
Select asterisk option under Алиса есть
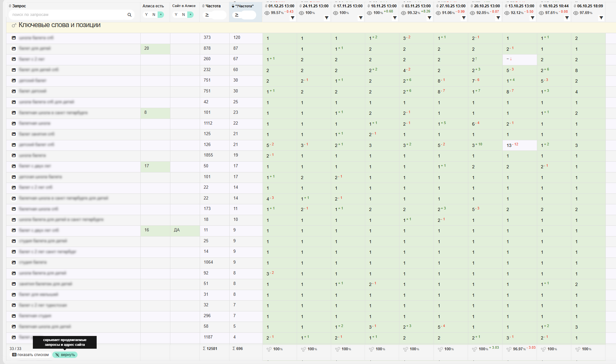(x=161, y=15)
